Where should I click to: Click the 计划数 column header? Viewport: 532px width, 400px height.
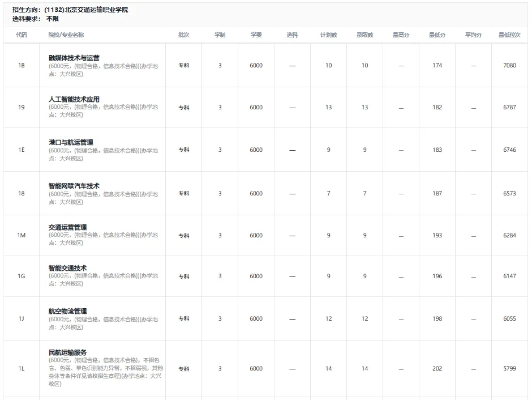pyautogui.click(x=328, y=35)
